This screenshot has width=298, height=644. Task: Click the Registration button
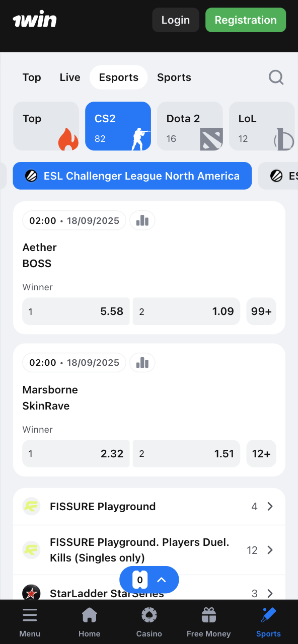click(x=246, y=20)
